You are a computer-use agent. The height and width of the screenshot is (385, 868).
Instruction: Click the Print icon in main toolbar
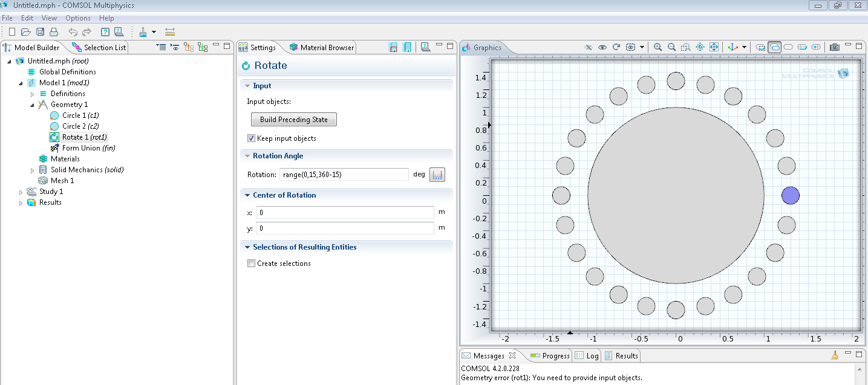click(x=54, y=32)
